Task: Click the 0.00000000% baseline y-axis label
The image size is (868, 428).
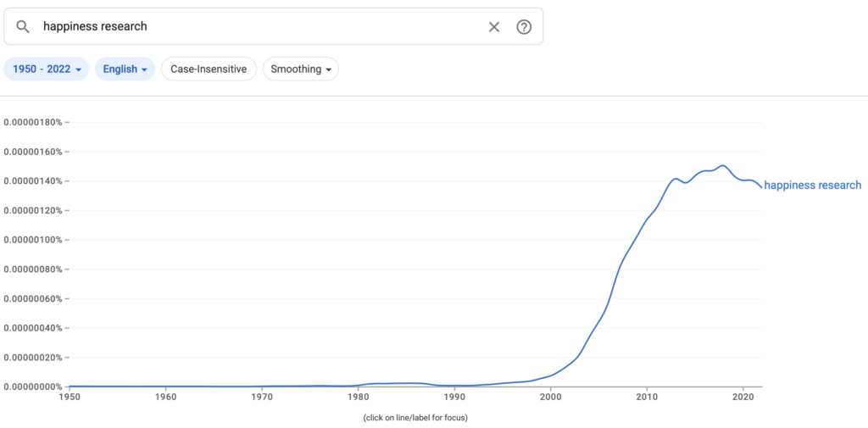Action: click(33, 386)
